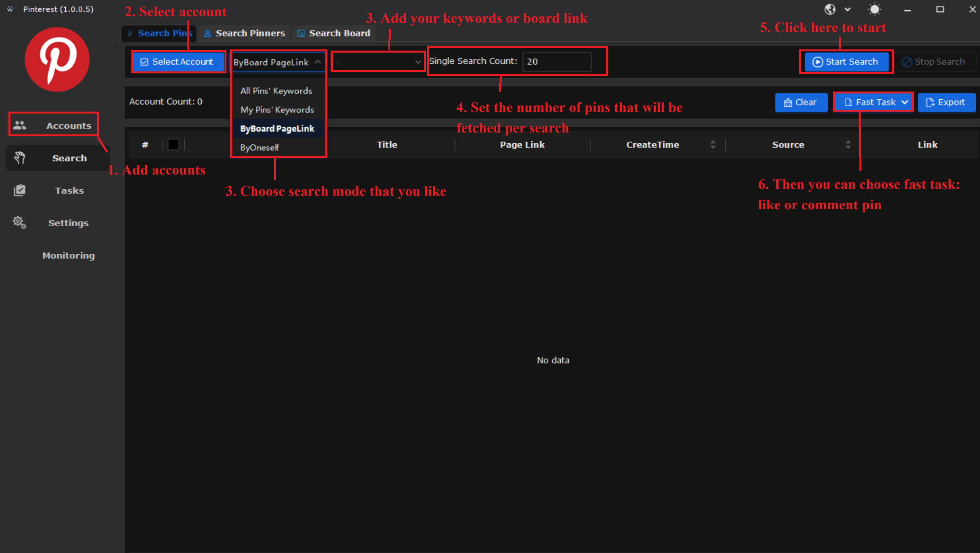Select ByBoard PageLink option in list
The width and height of the screenshot is (980, 553).
pyautogui.click(x=277, y=129)
